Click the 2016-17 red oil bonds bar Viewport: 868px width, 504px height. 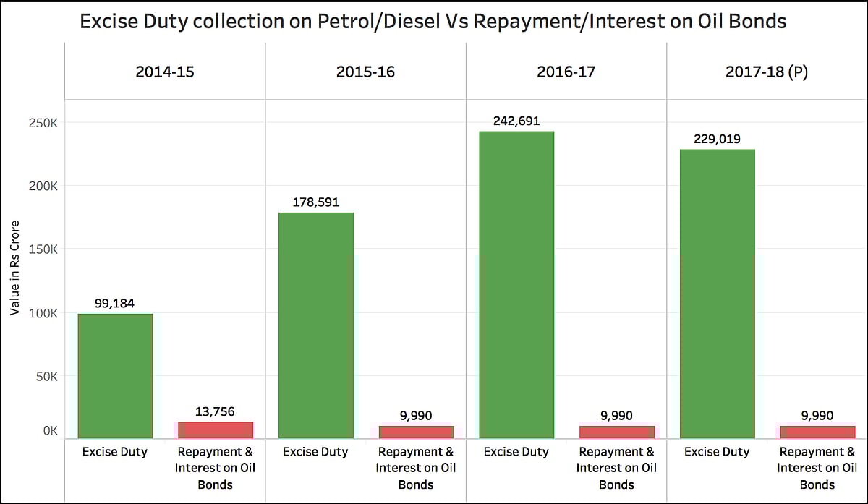coord(617,432)
